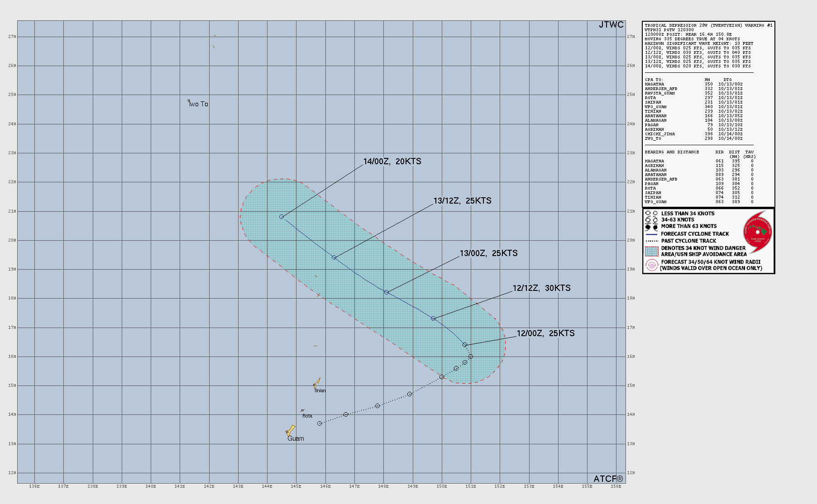
Task: Click the 13/12Z forecast position circle on the track
Action: click(x=334, y=257)
